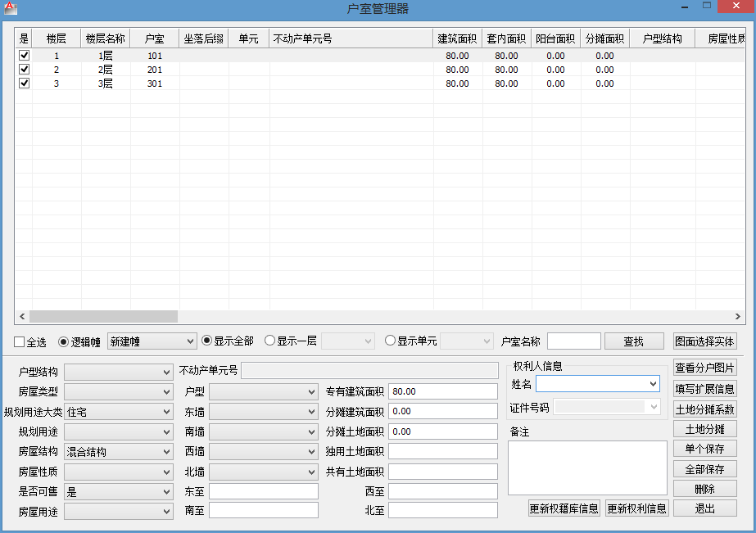Expand the 东墙 dropdown
This screenshot has height=533, width=756.
(x=263, y=412)
